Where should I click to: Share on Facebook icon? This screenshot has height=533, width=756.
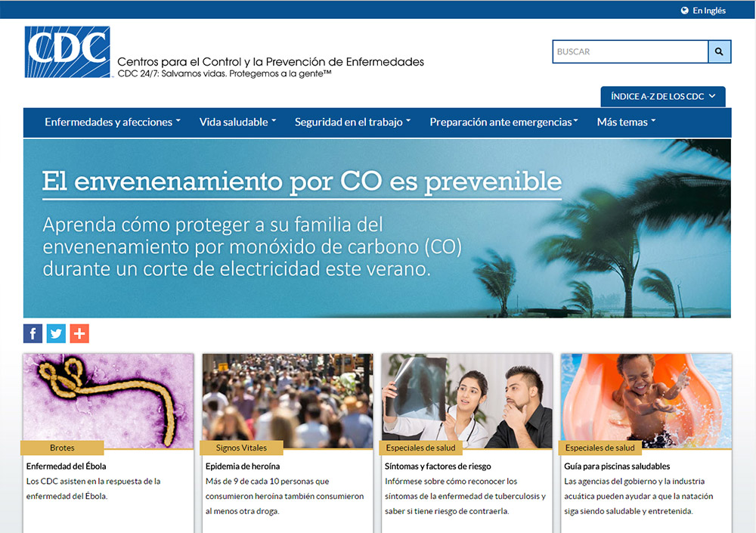33,333
